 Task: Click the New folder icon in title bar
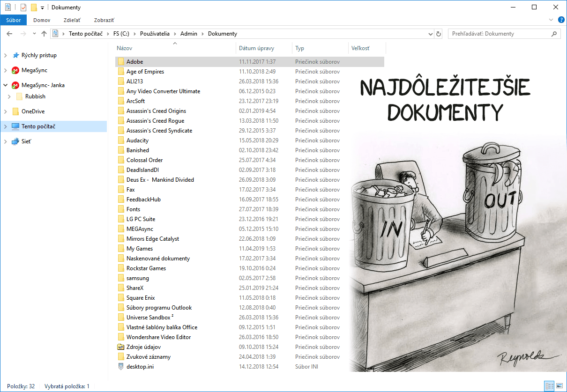pyautogui.click(x=33, y=7)
